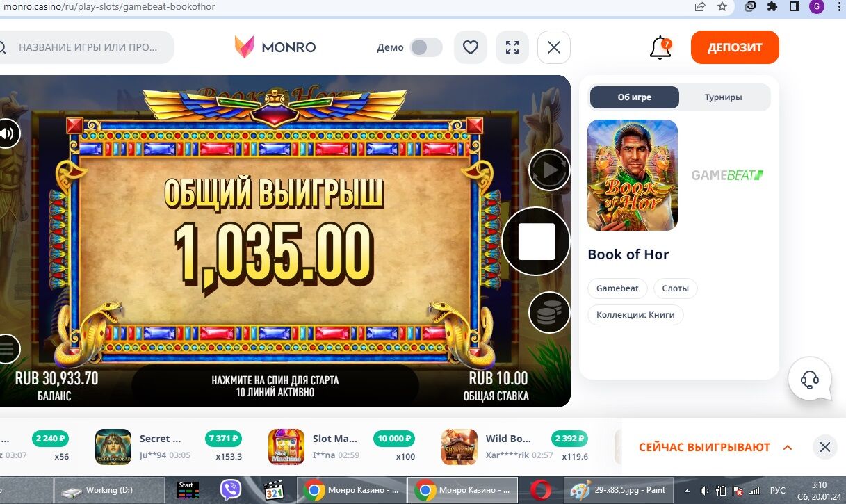Viewport: 846px width, 504px height.
Task: Open the game hamburger menu
Action: [7, 348]
